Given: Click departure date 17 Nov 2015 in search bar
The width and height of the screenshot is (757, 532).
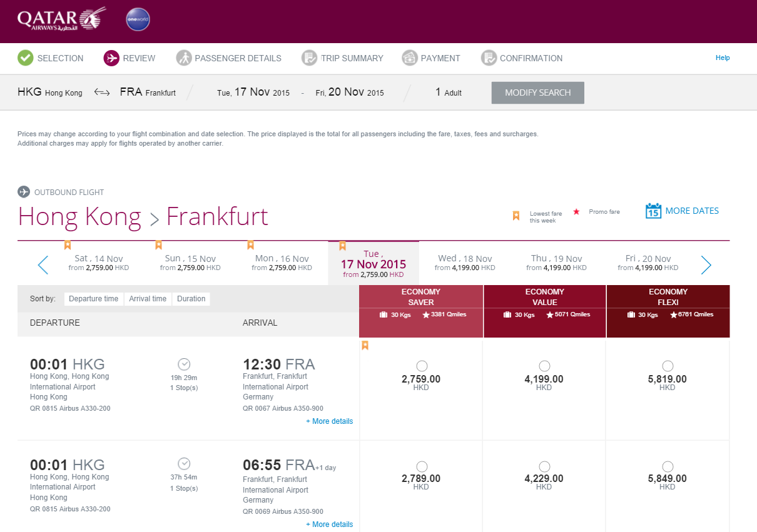Looking at the screenshot, I should tap(253, 93).
